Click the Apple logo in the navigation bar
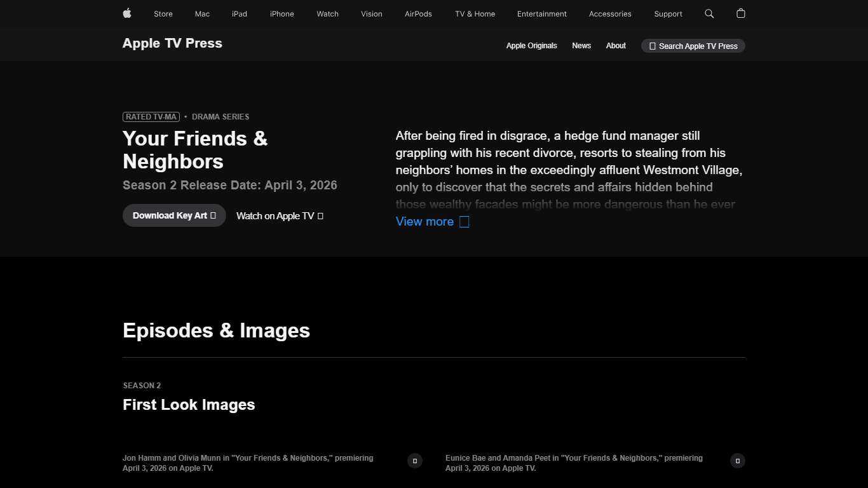Image resolution: width=868 pixels, height=488 pixels. 126,13
